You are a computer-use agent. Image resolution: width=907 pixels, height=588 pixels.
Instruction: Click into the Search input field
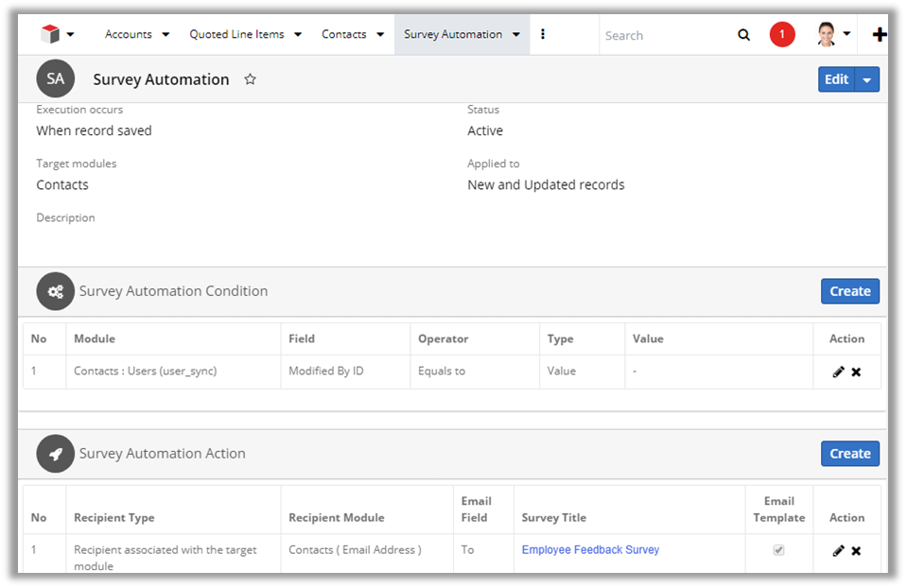[667, 35]
